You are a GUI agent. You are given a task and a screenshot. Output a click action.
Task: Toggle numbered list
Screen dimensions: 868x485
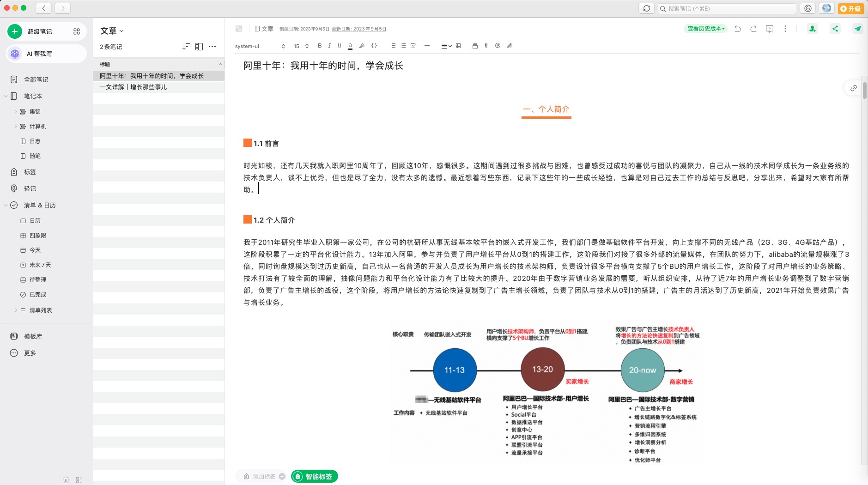(403, 46)
